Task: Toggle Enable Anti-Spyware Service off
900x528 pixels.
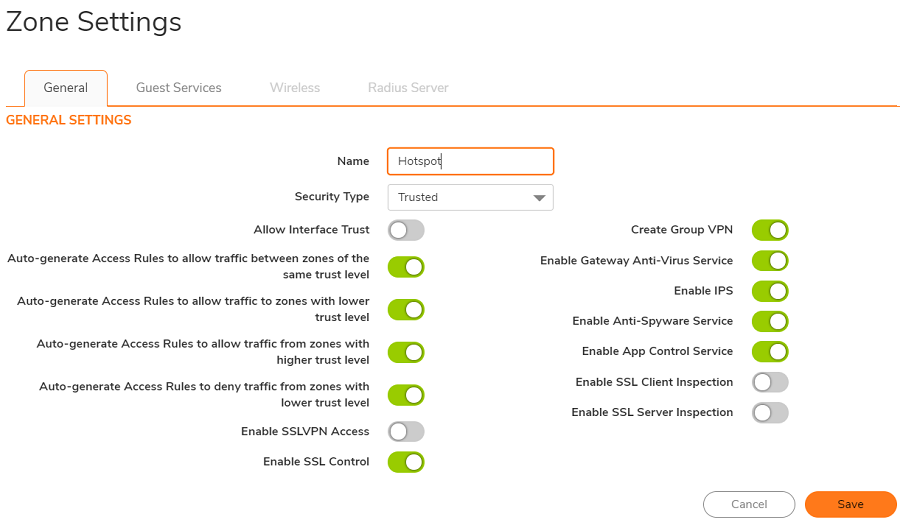Action: 770,321
